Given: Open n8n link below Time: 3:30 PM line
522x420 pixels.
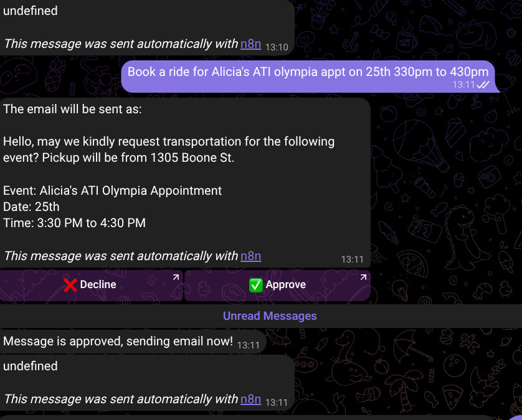Looking at the screenshot, I should tap(250, 256).
